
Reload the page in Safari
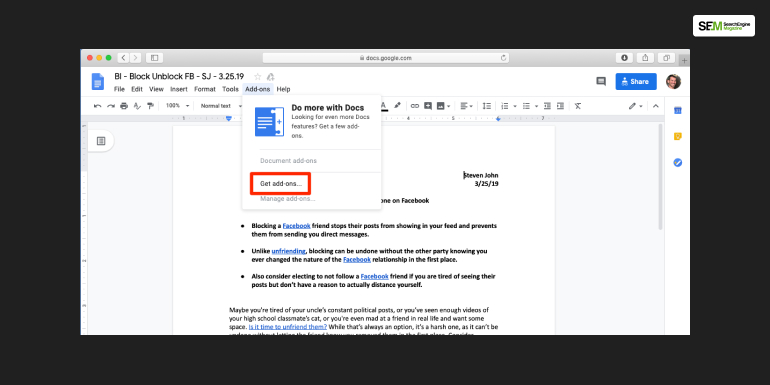(503, 58)
